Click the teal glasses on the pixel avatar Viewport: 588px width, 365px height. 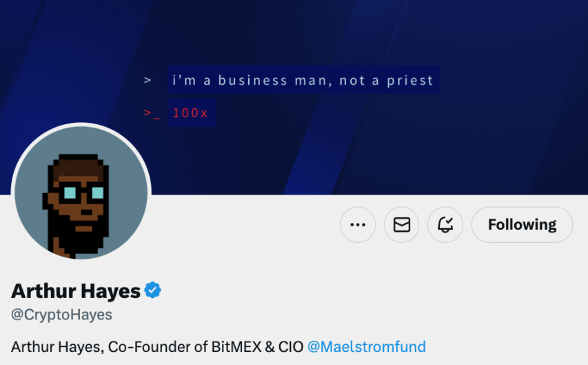[x=83, y=193]
